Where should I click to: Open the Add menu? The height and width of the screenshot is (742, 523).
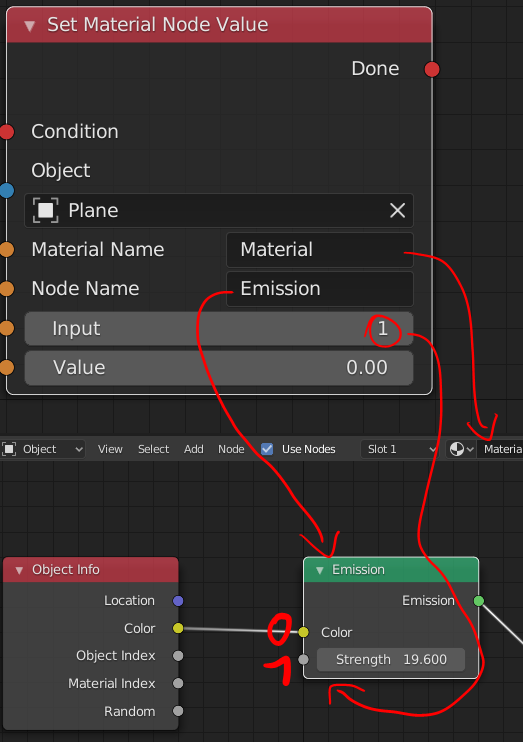click(x=194, y=449)
